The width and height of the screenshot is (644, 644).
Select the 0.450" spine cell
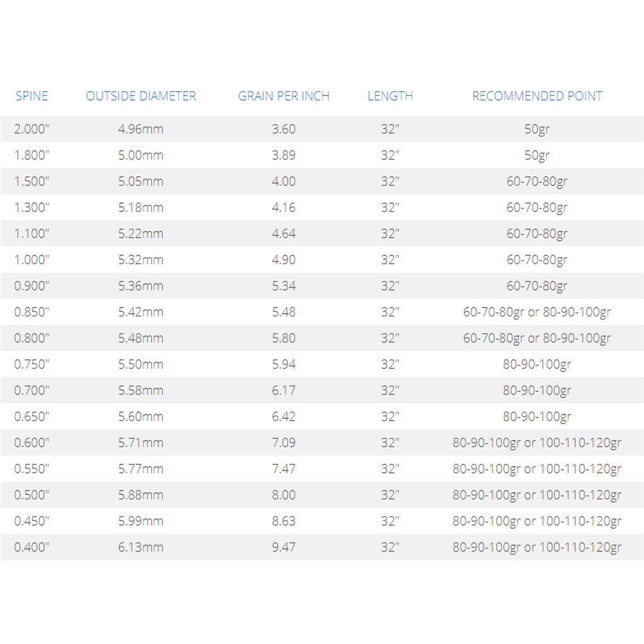click(31, 521)
